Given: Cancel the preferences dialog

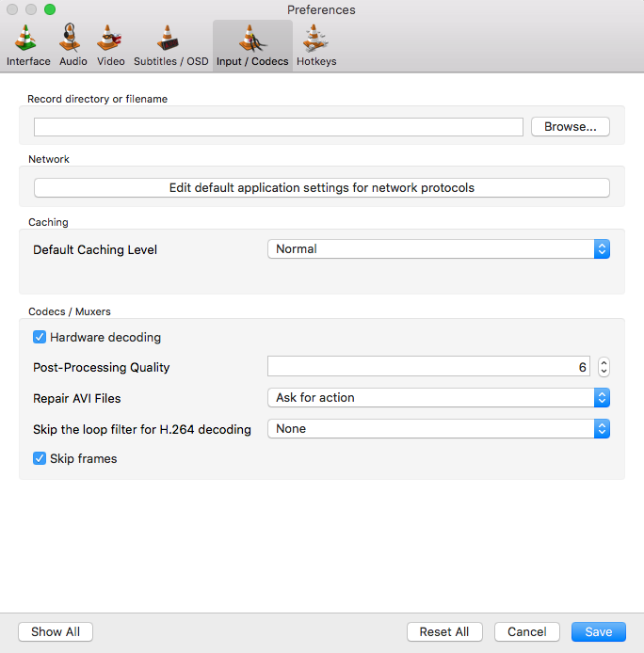Looking at the screenshot, I should [x=527, y=631].
